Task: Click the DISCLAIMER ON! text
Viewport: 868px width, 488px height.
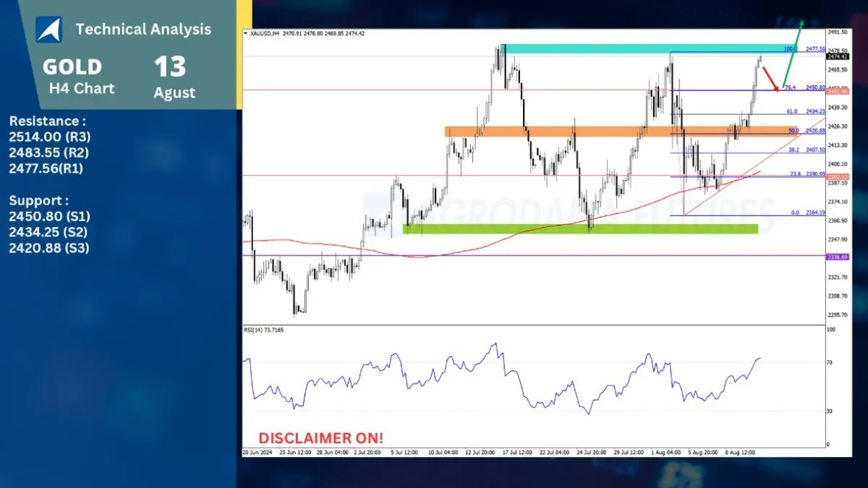Action: (x=321, y=437)
